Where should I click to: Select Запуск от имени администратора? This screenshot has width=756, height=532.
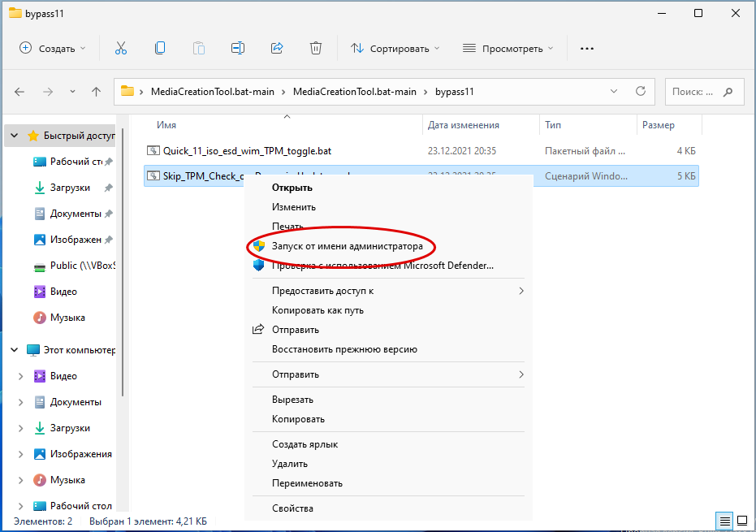(347, 245)
